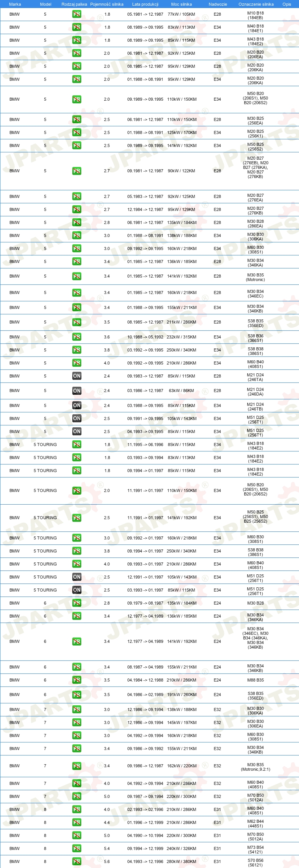This screenshot has width=299, height=868.
Task: Click petrol icon in M88 B35 row
Action: [76, 680]
